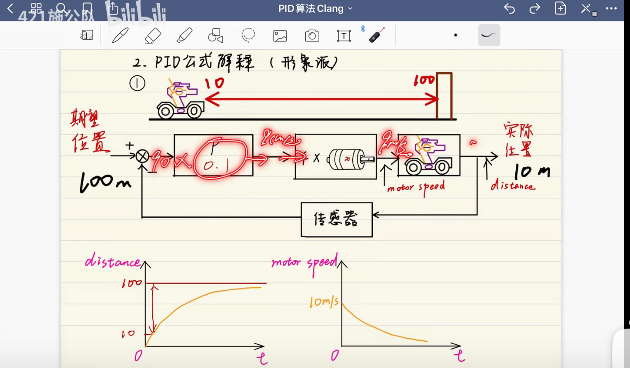Screen dimensions: 630x368
Task: Select the Pen tool
Action: tap(120, 35)
